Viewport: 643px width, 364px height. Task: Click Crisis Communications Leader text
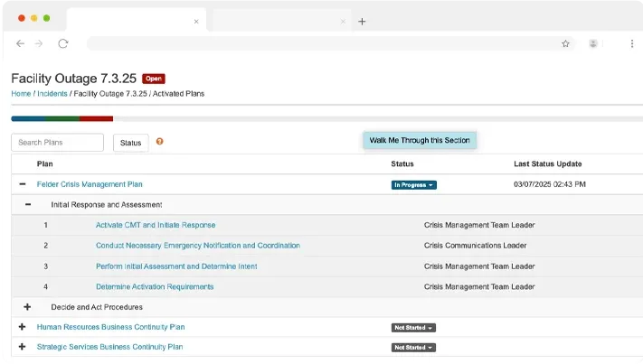click(x=476, y=246)
